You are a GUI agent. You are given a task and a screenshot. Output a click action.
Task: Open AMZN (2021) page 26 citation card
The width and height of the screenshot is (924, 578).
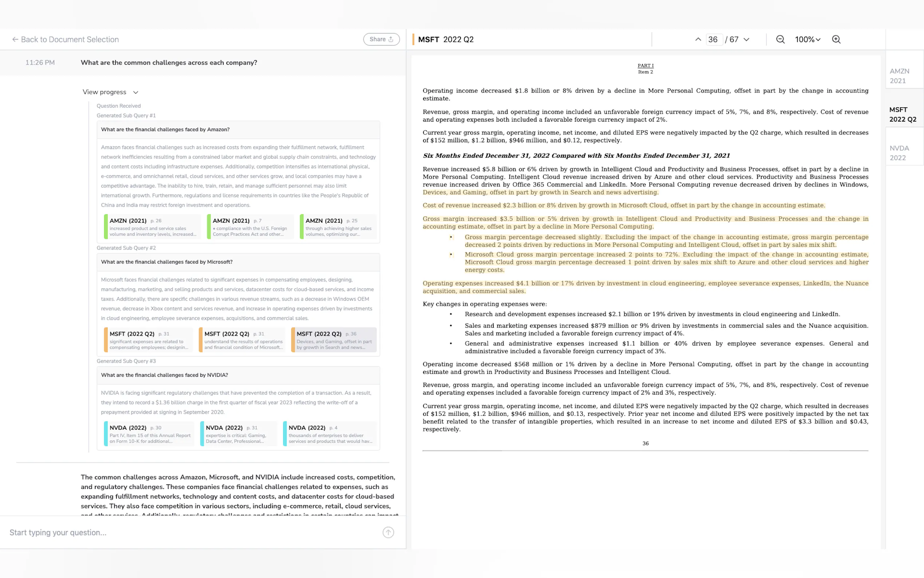pyautogui.click(x=153, y=227)
